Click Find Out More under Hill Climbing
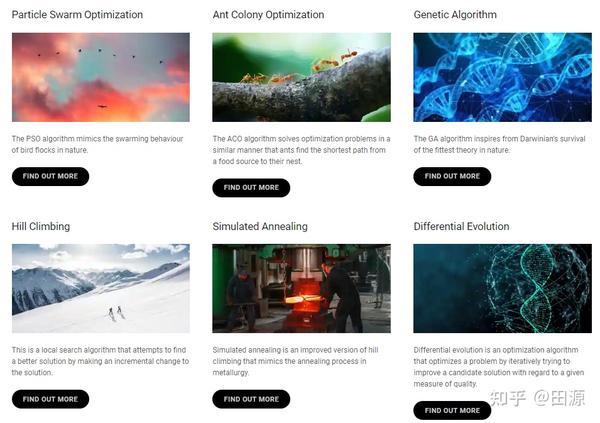 point(51,399)
